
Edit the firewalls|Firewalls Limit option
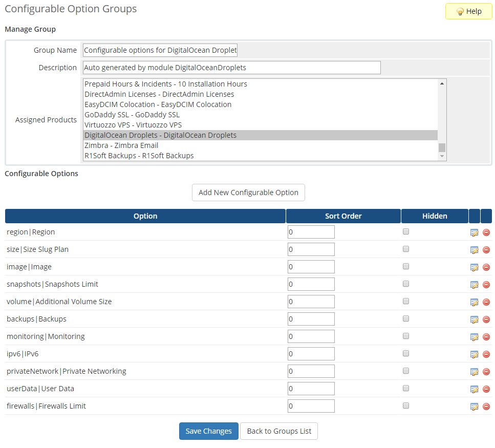474,407
